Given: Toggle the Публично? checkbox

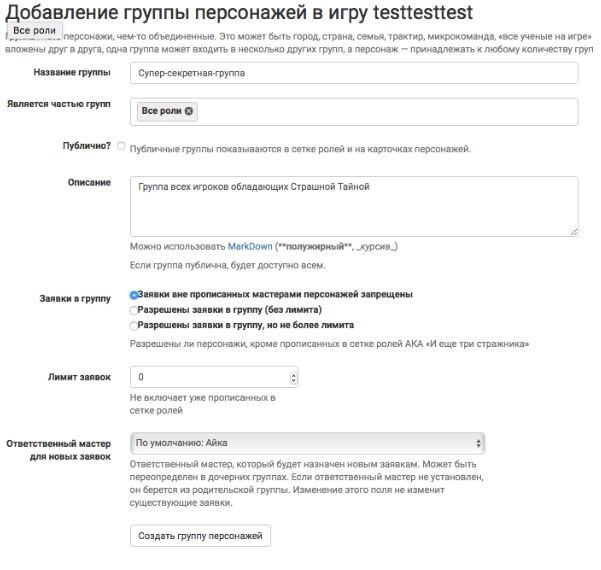Looking at the screenshot, I should pos(121,147).
